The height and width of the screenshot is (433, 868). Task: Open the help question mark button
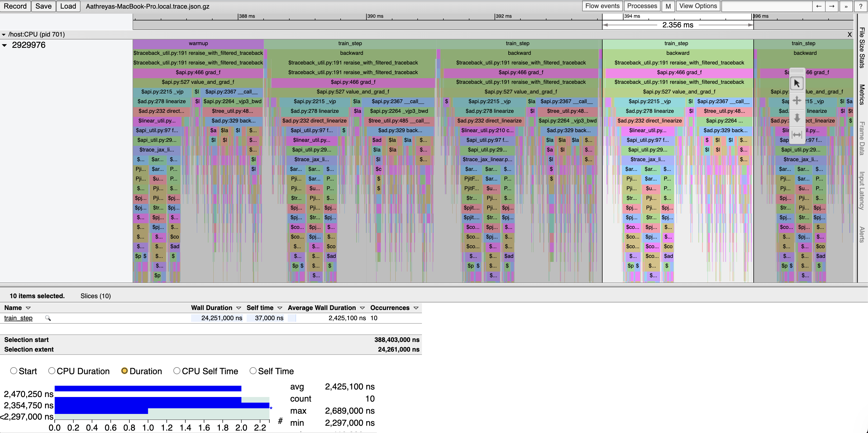point(860,6)
